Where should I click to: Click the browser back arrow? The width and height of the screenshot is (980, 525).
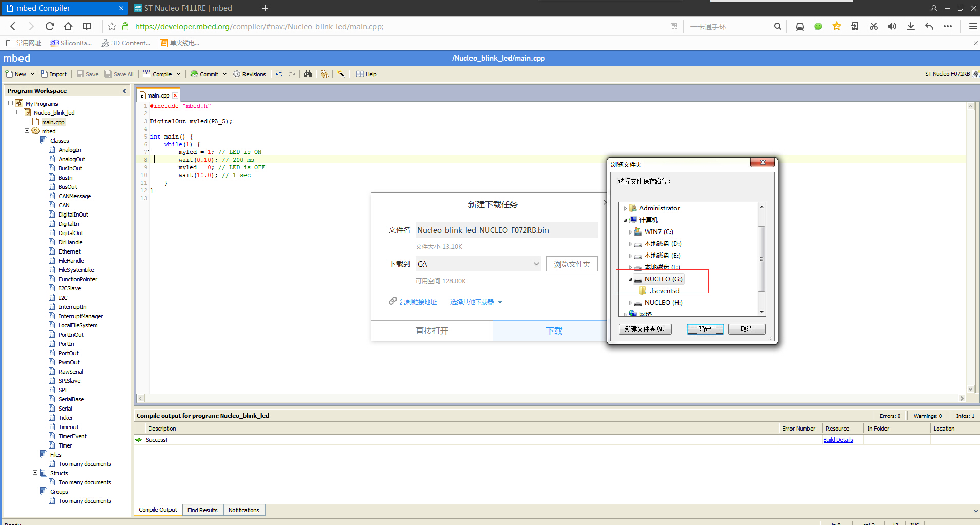(13, 26)
